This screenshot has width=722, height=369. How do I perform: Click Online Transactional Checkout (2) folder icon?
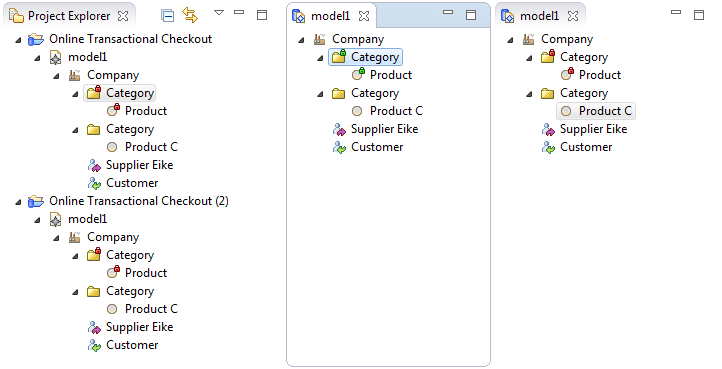[x=35, y=201]
